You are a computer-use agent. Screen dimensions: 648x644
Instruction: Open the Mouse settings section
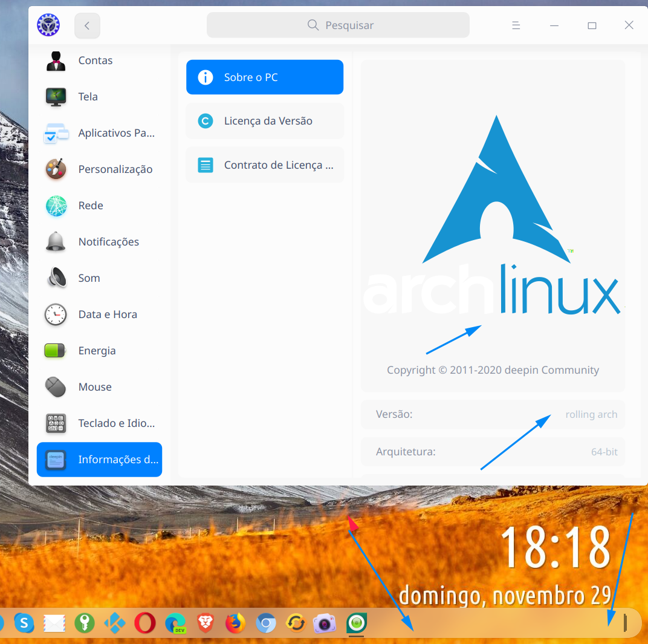click(x=94, y=387)
